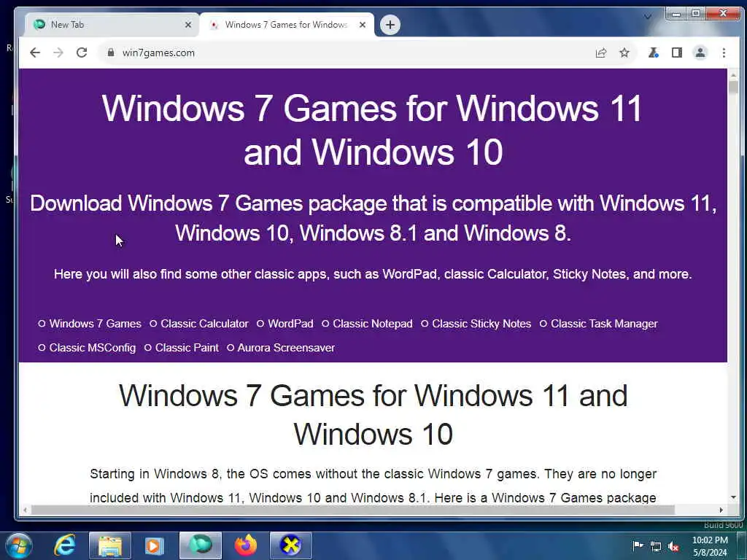Open the Action Center flag icon
The image size is (747, 560).
(638, 545)
